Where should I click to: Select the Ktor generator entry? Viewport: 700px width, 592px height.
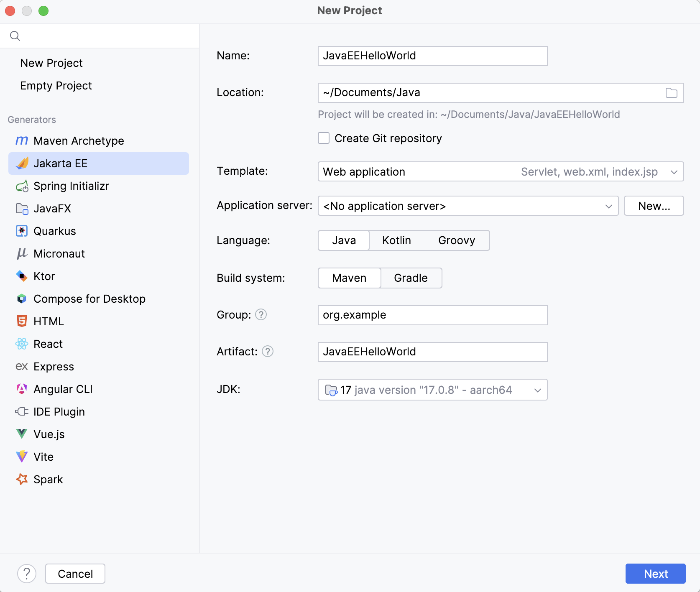coord(99,276)
